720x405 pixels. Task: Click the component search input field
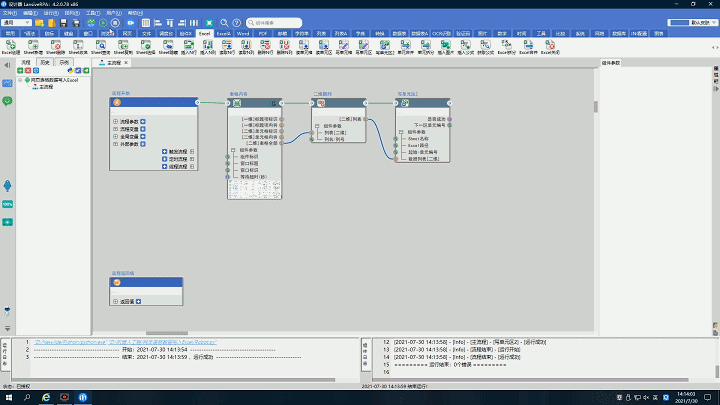coord(274,22)
